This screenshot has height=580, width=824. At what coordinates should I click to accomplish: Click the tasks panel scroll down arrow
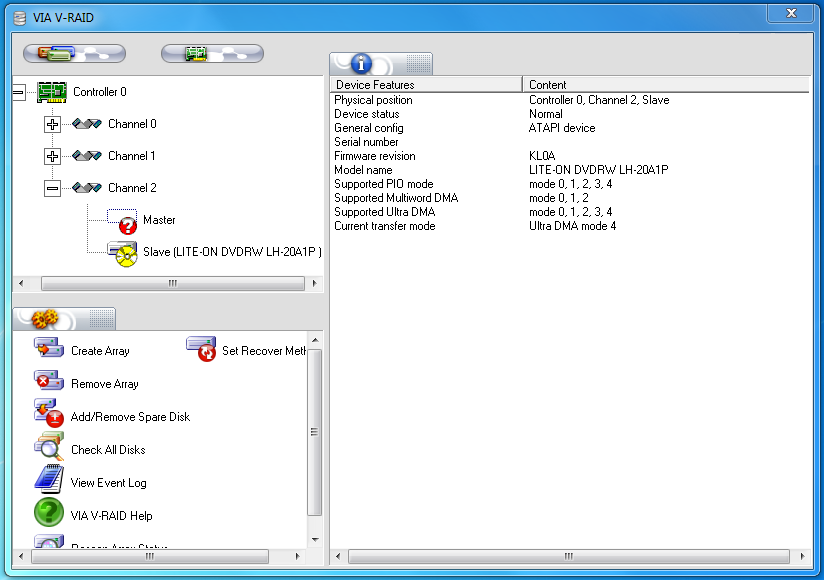315,540
